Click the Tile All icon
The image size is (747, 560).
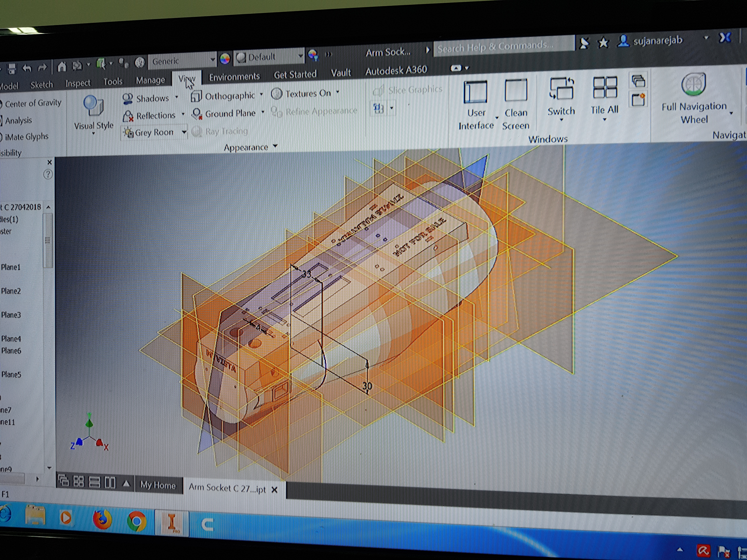(605, 87)
